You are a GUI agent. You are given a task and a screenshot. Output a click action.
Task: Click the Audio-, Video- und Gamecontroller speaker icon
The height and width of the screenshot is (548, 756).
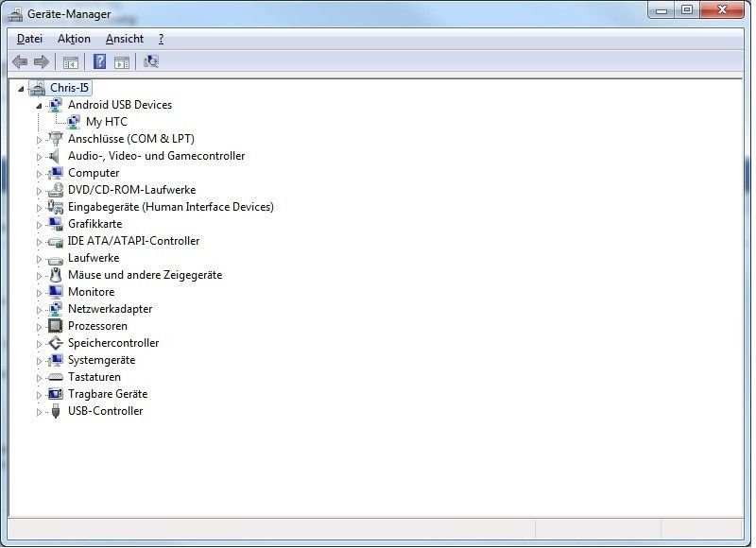(55, 156)
